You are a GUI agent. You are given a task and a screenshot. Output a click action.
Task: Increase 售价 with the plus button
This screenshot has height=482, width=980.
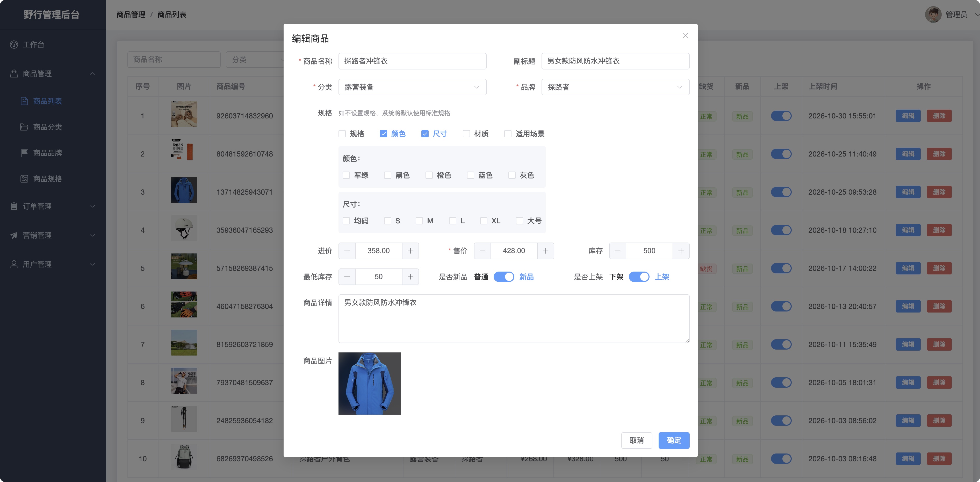coord(545,251)
